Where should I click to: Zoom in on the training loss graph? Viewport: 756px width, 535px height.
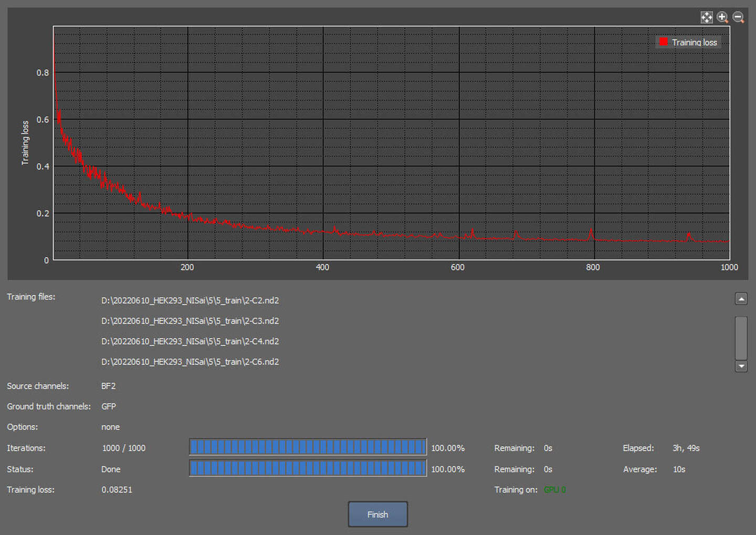pos(722,17)
